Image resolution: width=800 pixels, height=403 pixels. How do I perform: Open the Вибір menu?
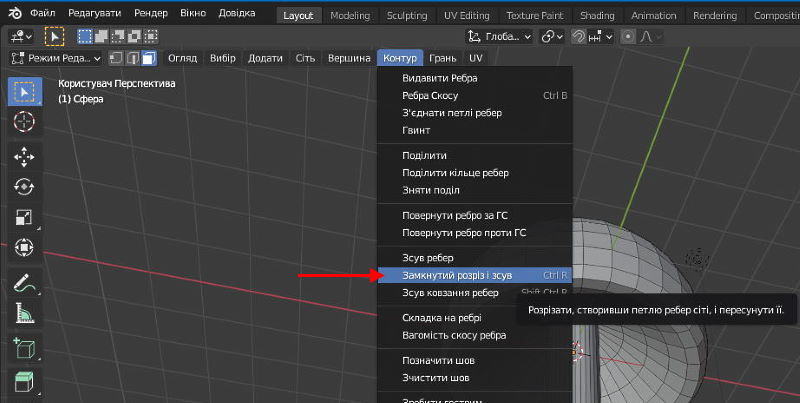(x=223, y=58)
